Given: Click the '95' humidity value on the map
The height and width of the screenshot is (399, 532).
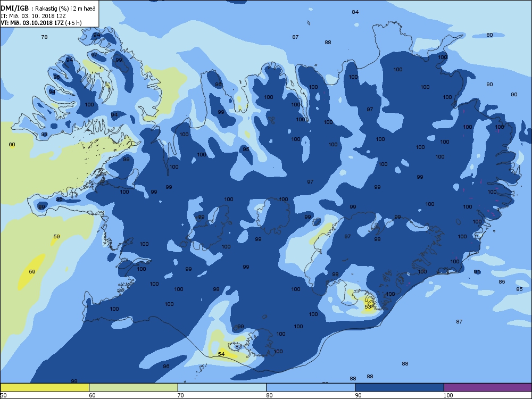Looking at the screenshot, I should tap(246, 149).
